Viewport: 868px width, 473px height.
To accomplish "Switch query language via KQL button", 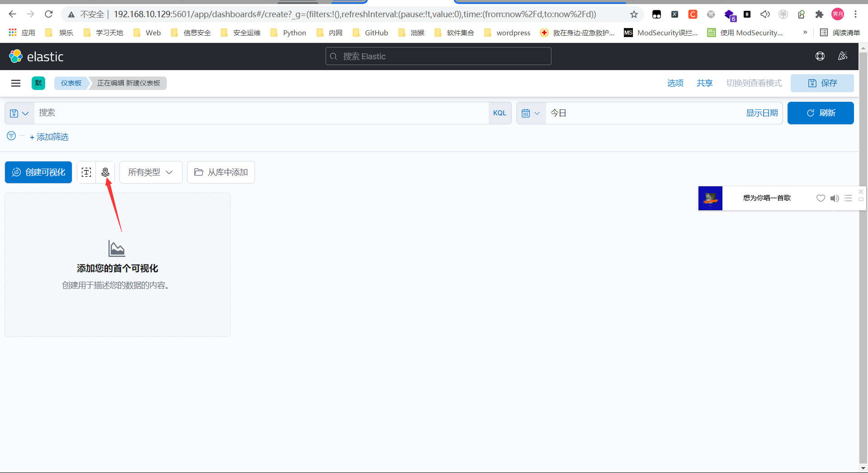I will coord(500,113).
